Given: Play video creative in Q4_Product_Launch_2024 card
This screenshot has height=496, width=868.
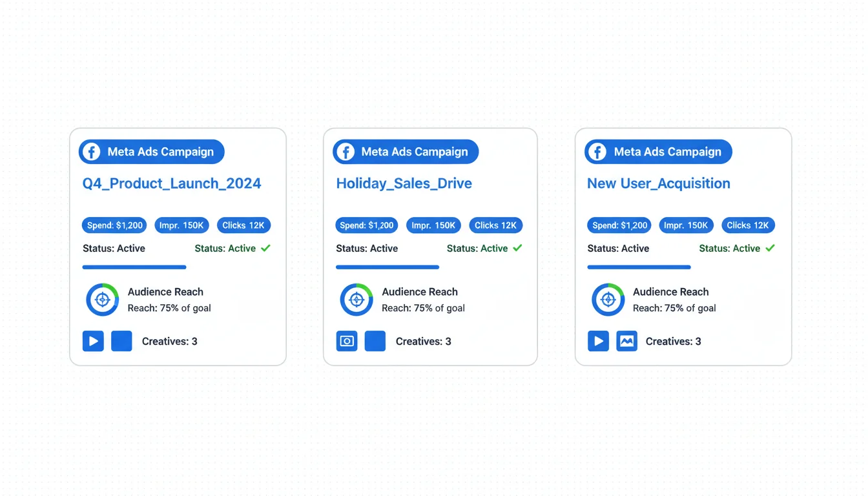Looking at the screenshot, I should coord(93,341).
